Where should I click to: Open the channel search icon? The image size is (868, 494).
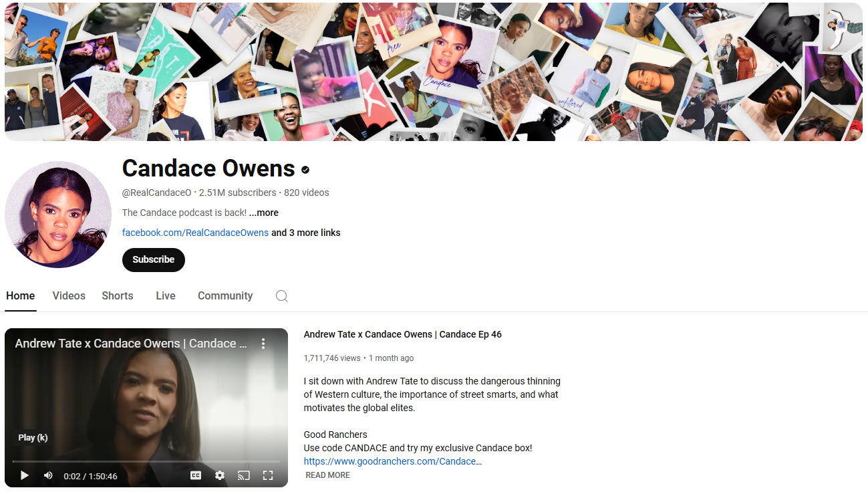click(281, 295)
